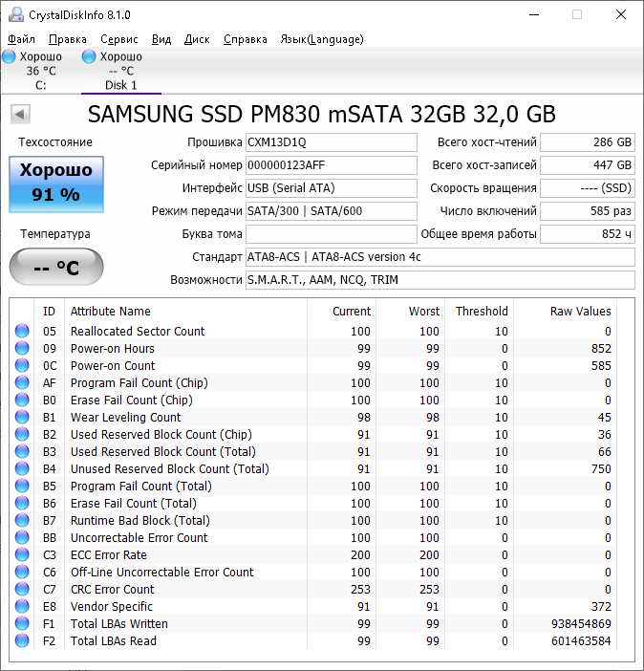Viewport: 644px width, 671px height.
Task: Open the Сервис menu
Action: pos(118,39)
